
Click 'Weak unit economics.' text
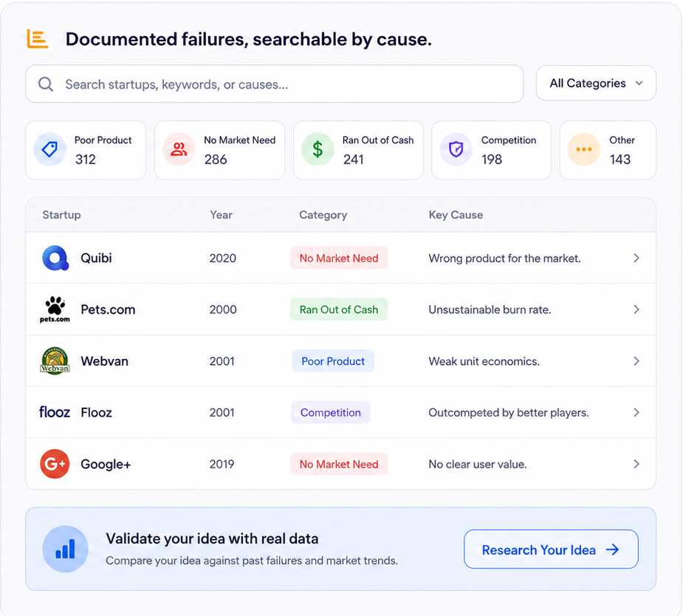(484, 361)
